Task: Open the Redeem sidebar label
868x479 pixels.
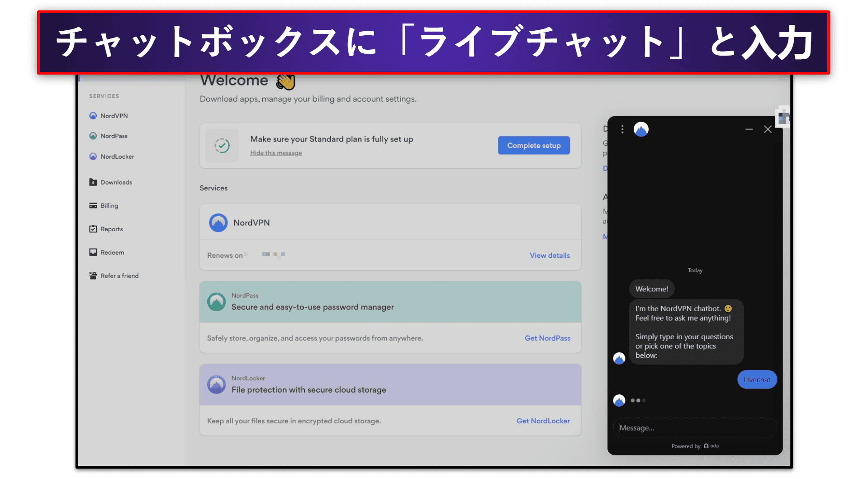Action: (112, 252)
